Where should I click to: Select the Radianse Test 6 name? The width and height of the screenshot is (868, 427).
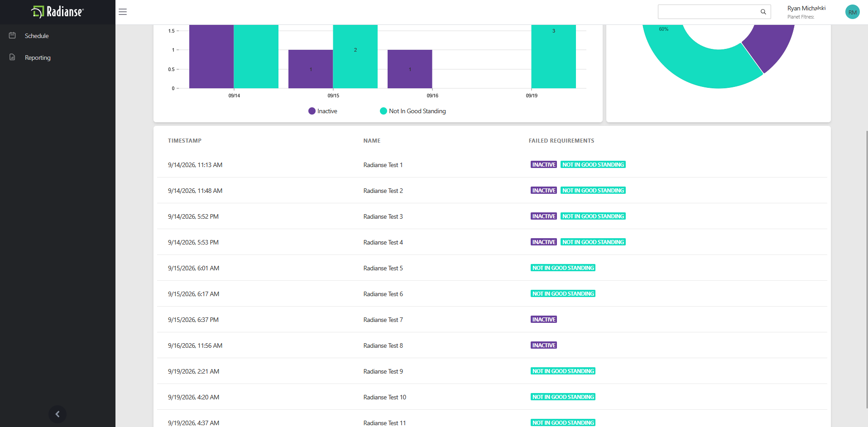tap(383, 294)
